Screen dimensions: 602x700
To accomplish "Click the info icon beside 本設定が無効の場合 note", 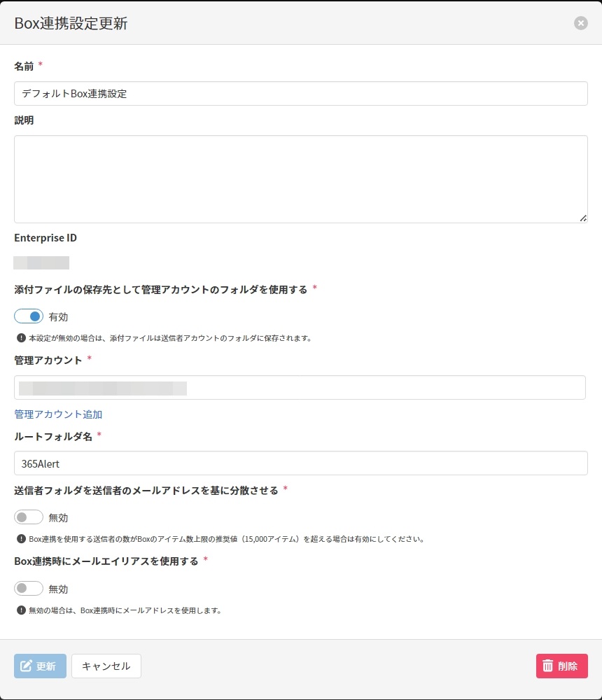I will pos(21,338).
